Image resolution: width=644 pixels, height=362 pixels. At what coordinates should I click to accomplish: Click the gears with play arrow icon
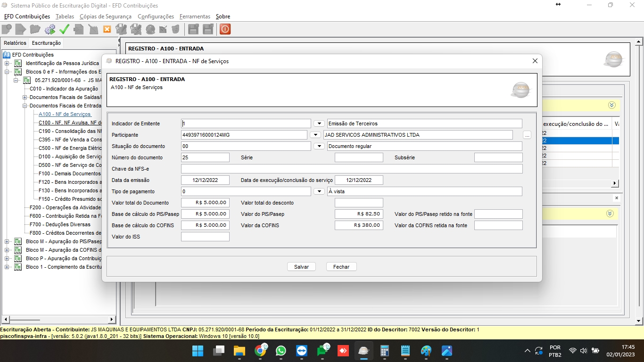point(50,29)
